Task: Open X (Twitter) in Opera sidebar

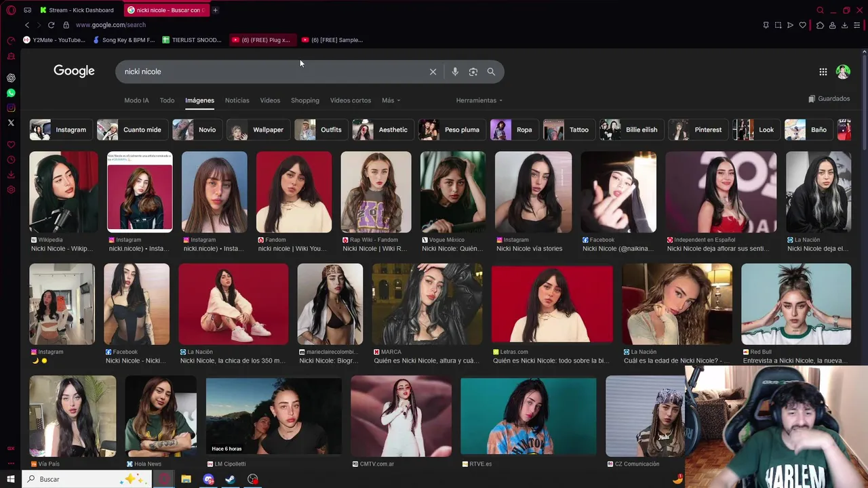Action: tap(11, 123)
